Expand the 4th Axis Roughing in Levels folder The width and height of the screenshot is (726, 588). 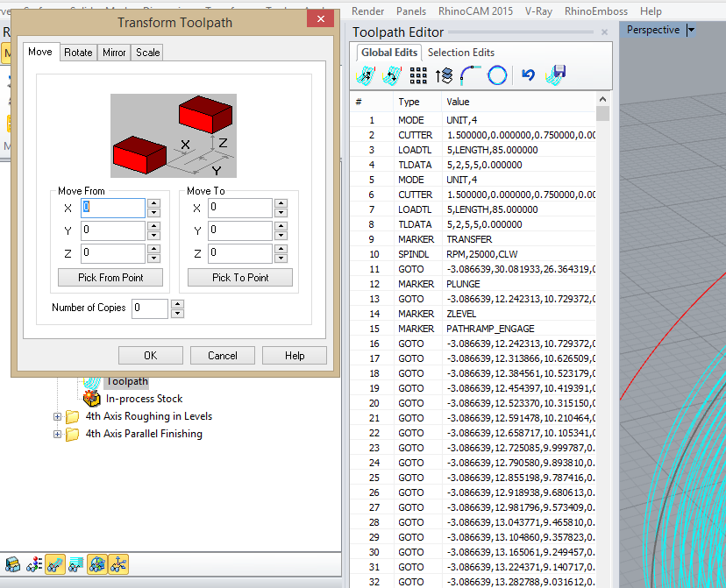pyautogui.click(x=58, y=416)
